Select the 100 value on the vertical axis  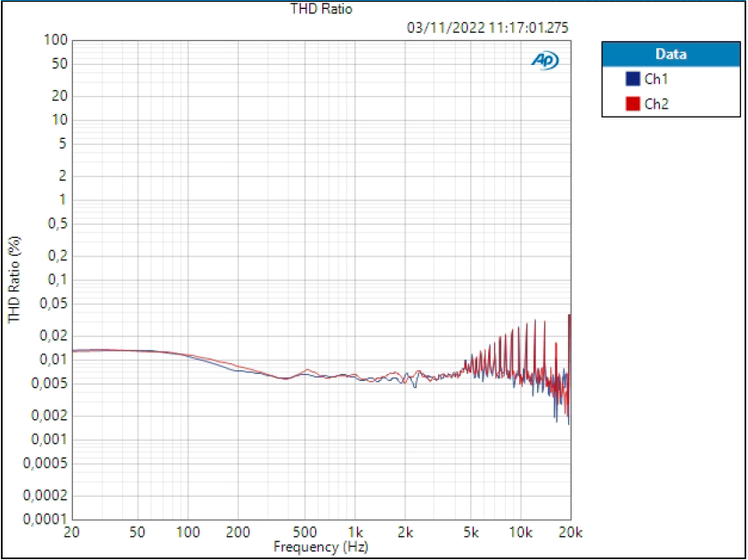(x=56, y=40)
